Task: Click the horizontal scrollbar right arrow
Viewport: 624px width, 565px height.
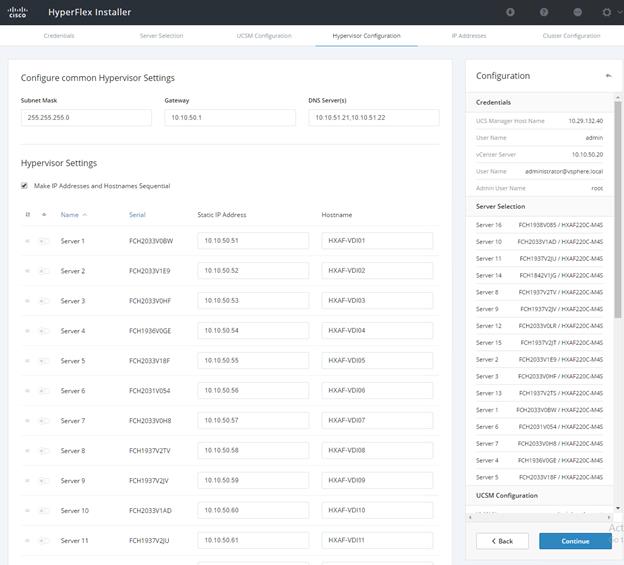Action: pyautogui.click(x=608, y=517)
